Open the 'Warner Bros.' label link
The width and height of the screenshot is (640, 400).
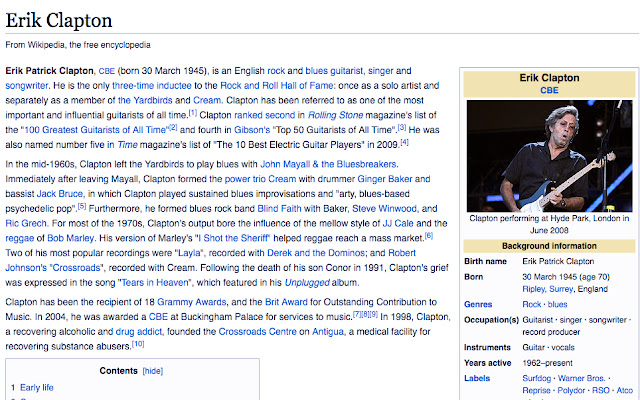[x=582, y=378]
